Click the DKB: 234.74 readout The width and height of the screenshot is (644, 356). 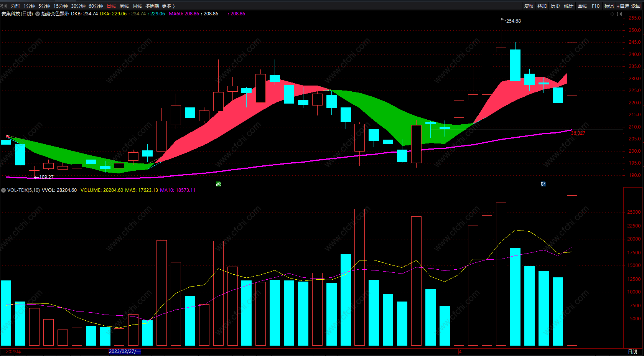(x=84, y=14)
